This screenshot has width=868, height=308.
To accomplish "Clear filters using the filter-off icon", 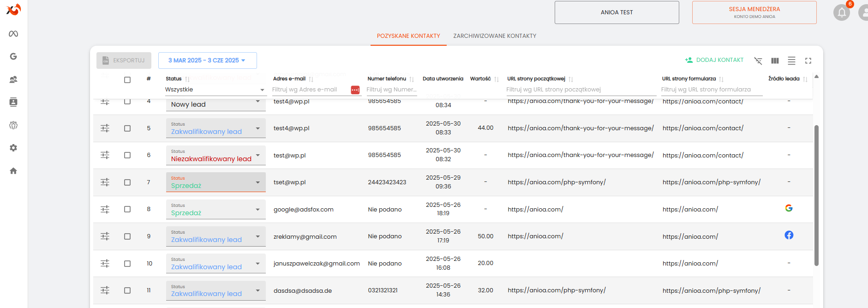I will 758,60.
